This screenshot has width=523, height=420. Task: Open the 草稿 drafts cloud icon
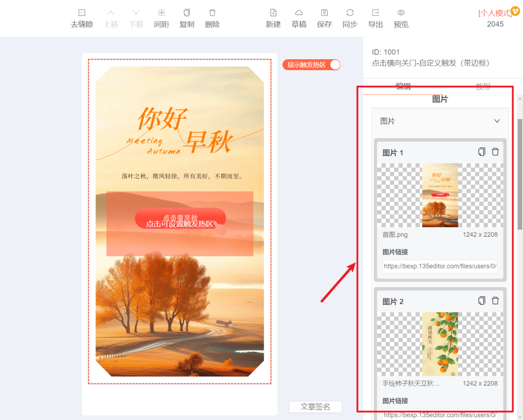tap(299, 13)
